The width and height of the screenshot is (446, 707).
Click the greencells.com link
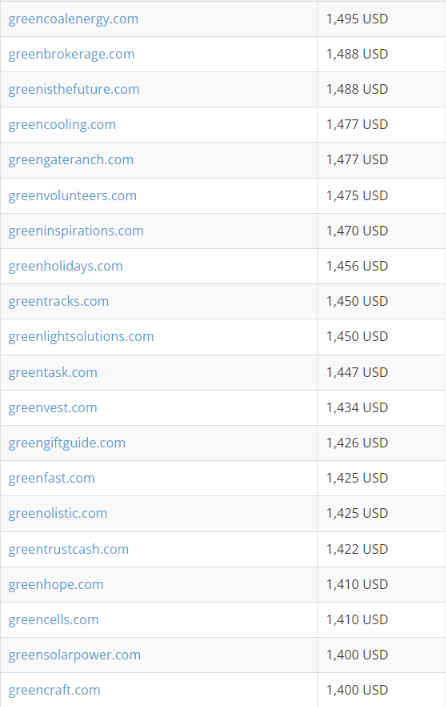(54, 620)
